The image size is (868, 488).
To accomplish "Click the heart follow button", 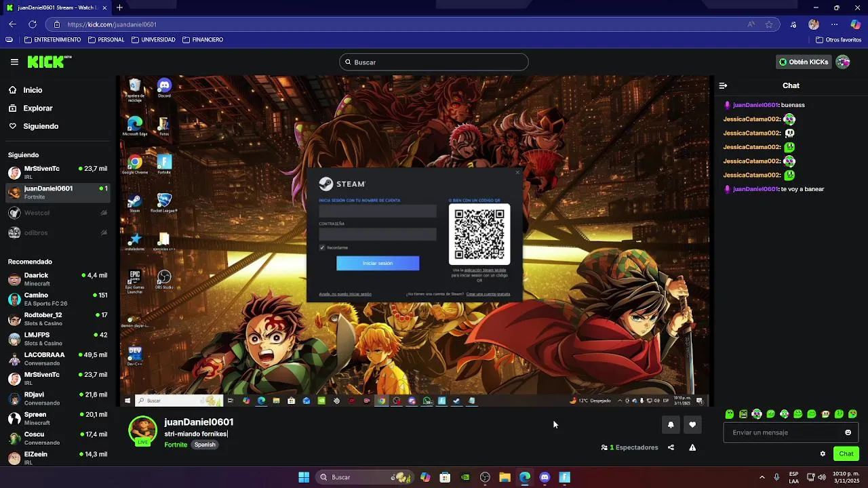I will [x=692, y=424].
